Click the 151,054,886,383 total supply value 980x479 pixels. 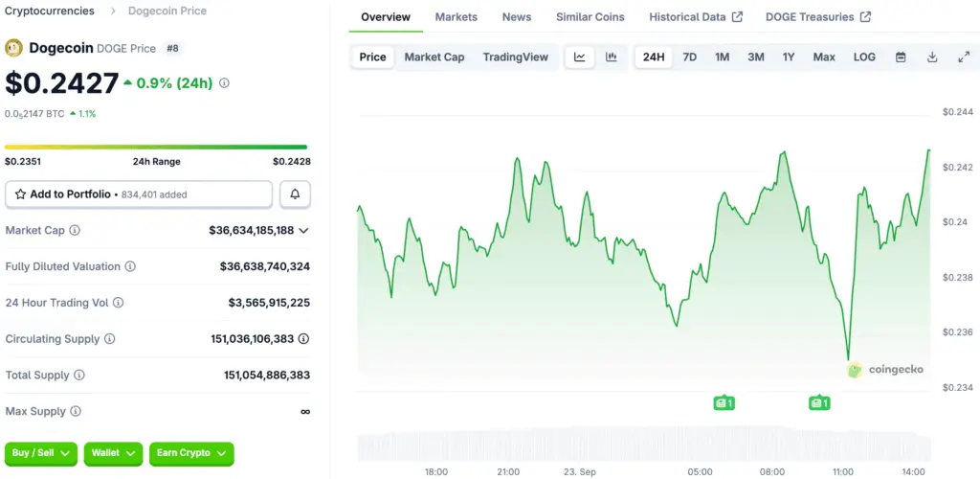click(x=267, y=376)
